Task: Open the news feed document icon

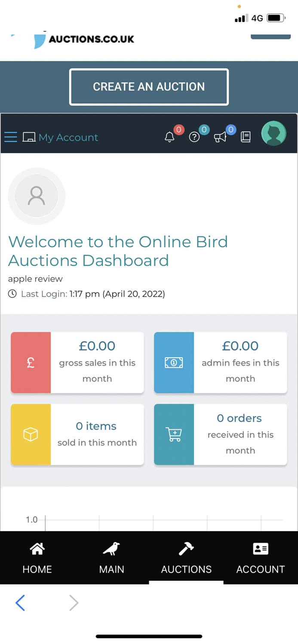Action: pos(246,137)
